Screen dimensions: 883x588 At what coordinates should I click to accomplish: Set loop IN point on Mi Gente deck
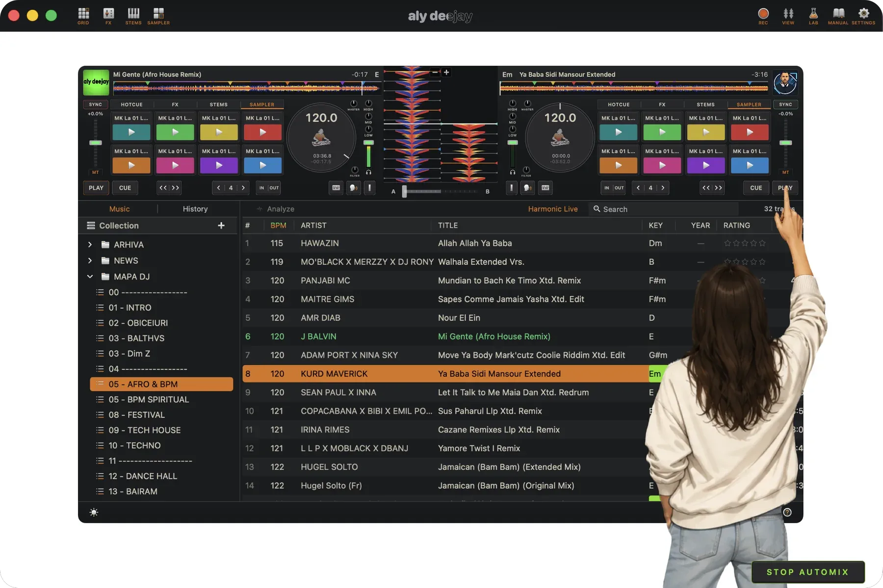click(262, 188)
